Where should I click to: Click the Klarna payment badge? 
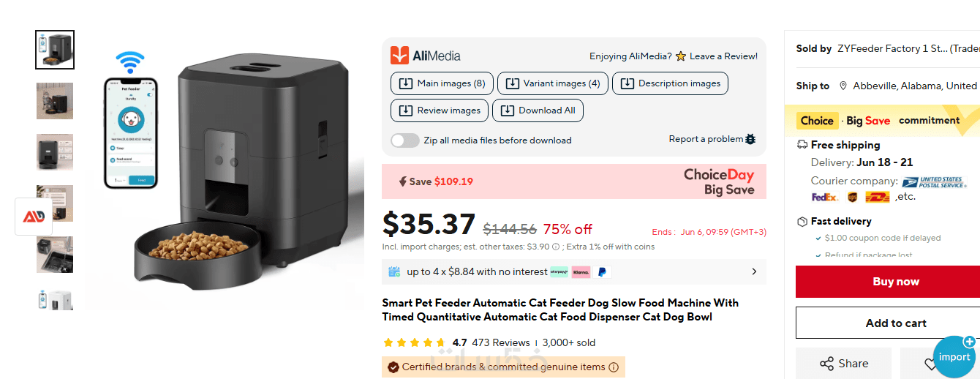click(581, 272)
